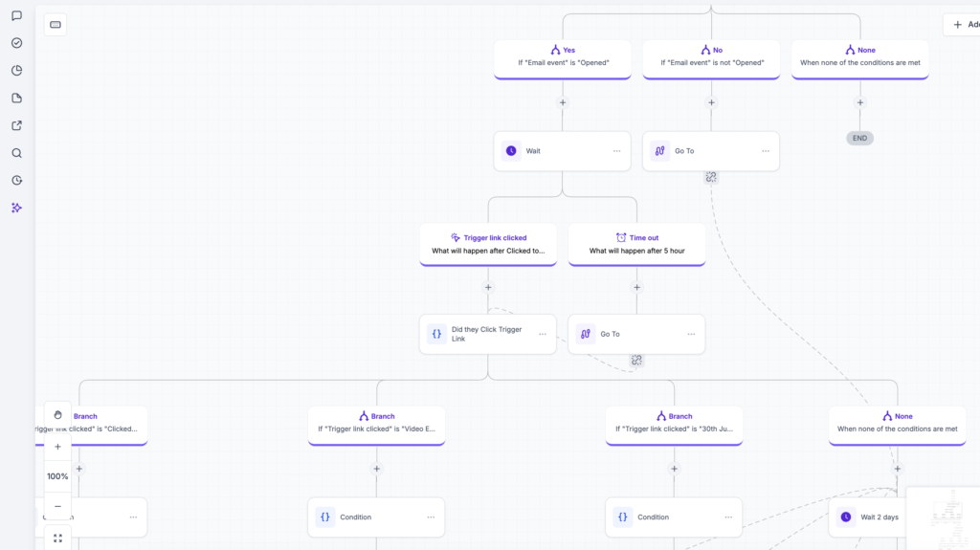Open the pie chart reports icon in sidebar
This screenshot has width=980, height=550.
click(x=17, y=71)
